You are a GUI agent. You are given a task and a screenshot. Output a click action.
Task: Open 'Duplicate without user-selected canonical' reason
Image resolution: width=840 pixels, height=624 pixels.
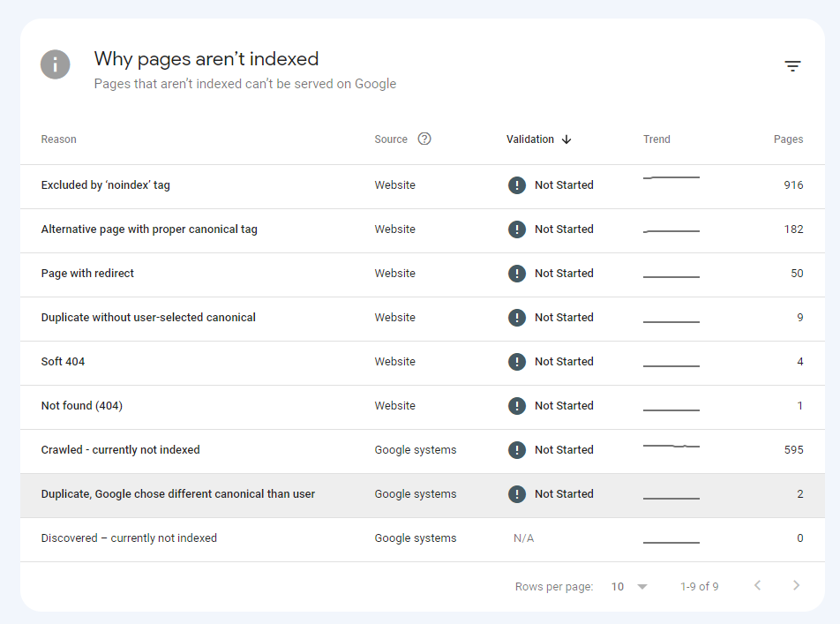point(148,318)
